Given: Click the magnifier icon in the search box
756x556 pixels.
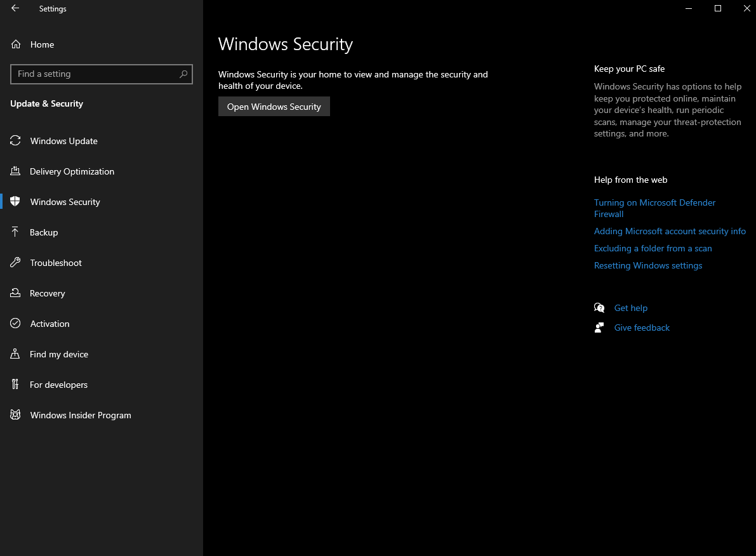Looking at the screenshot, I should (x=183, y=74).
